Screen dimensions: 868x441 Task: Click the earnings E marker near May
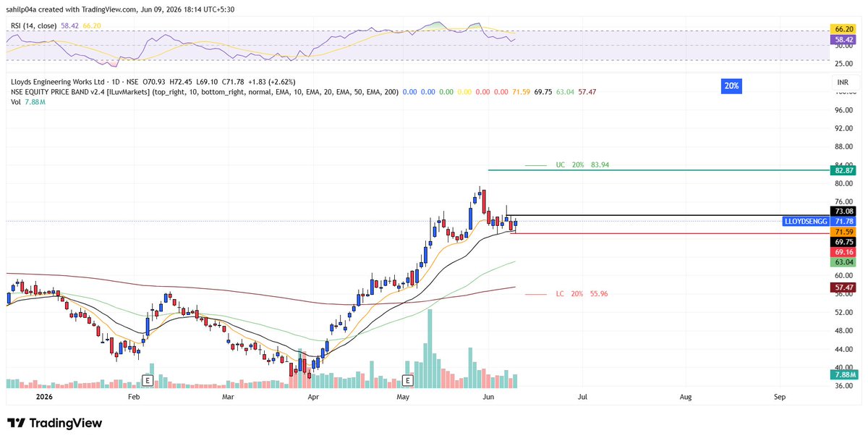pyautogui.click(x=407, y=380)
